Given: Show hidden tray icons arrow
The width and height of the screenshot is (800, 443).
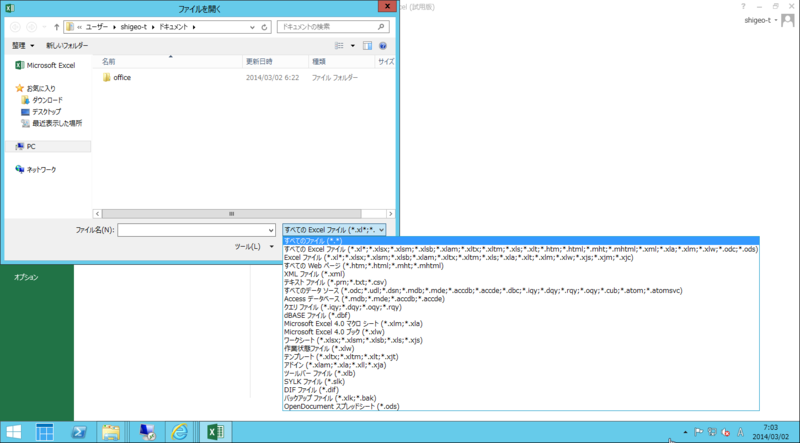Looking at the screenshot, I should 685,432.
